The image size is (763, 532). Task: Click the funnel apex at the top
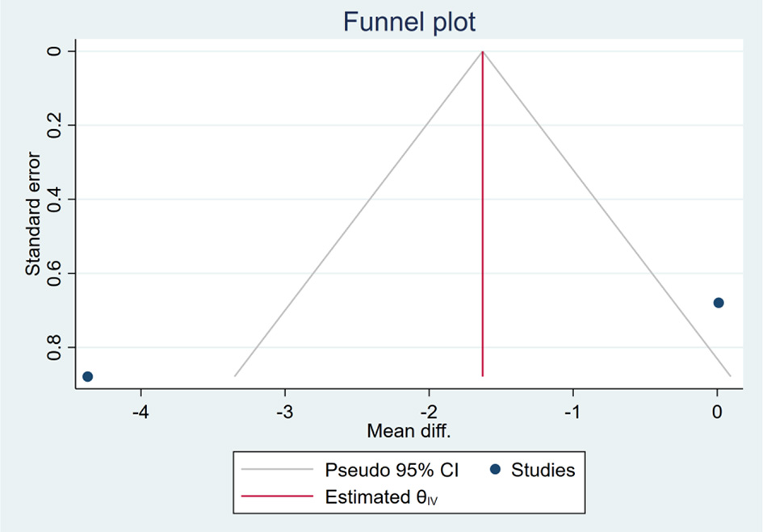(x=483, y=52)
